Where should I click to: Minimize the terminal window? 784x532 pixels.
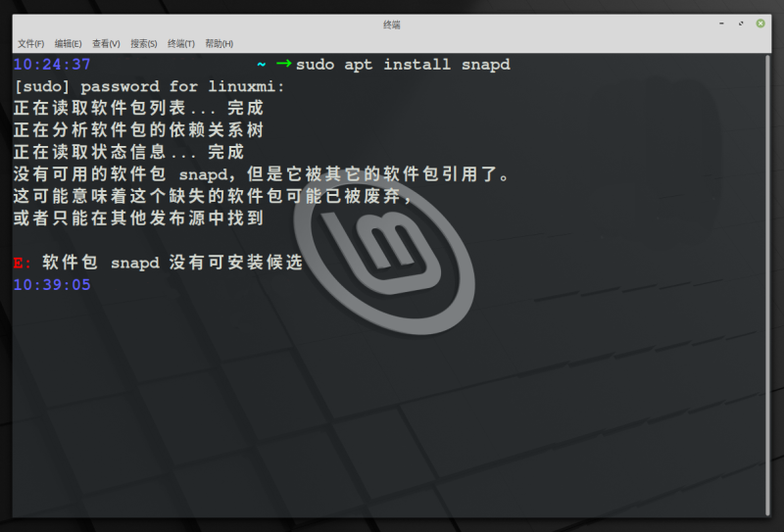(721, 24)
